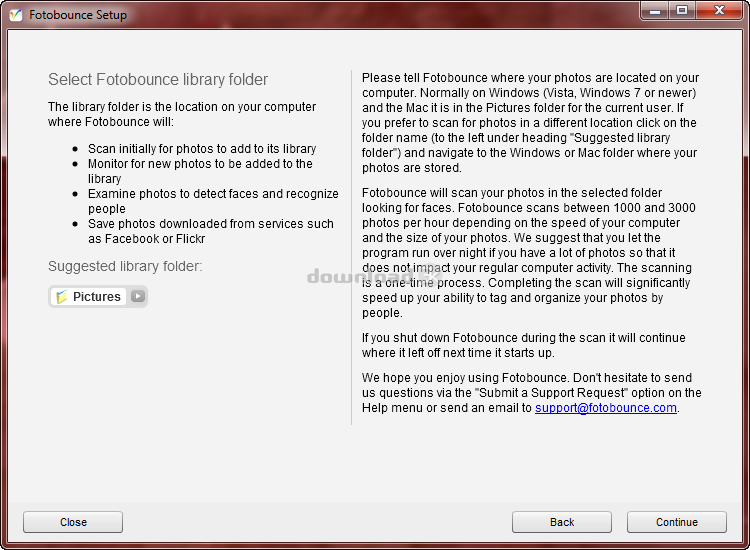The width and height of the screenshot is (750, 550).
Task: Click the Fotobounce app icon in title bar
Action: 15,15
